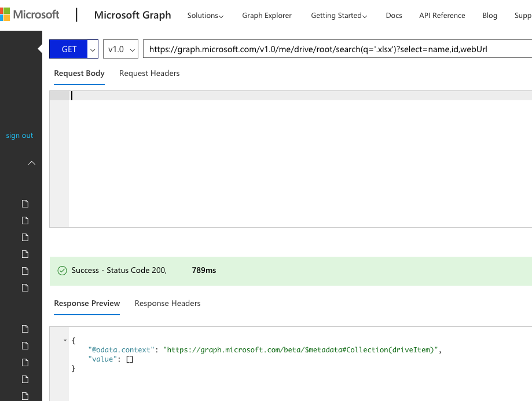The width and height of the screenshot is (532, 401).
Task: Collapse the JSON response root object
Action: (x=64, y=341)
